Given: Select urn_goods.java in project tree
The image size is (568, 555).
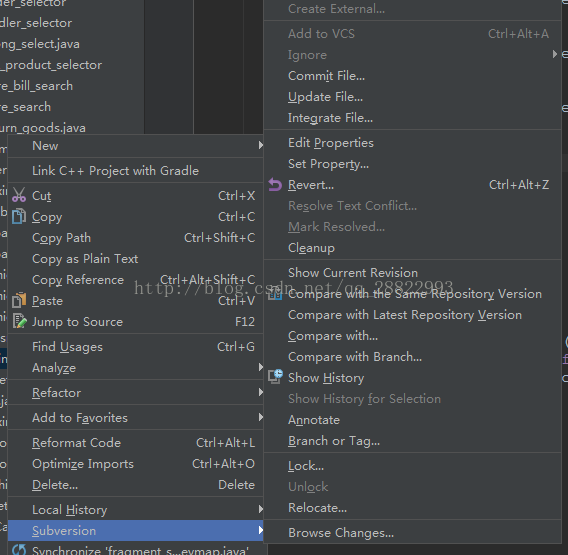Looking at the screenshot, I should coord(43,128).
